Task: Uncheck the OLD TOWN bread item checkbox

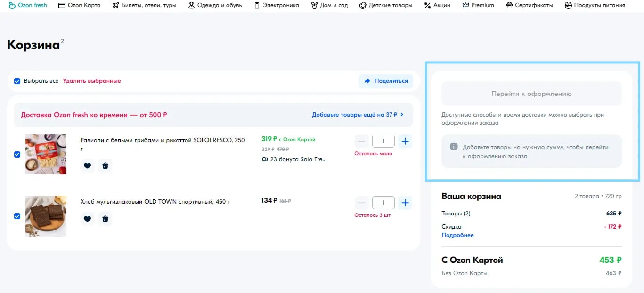Action: (17, 216)
